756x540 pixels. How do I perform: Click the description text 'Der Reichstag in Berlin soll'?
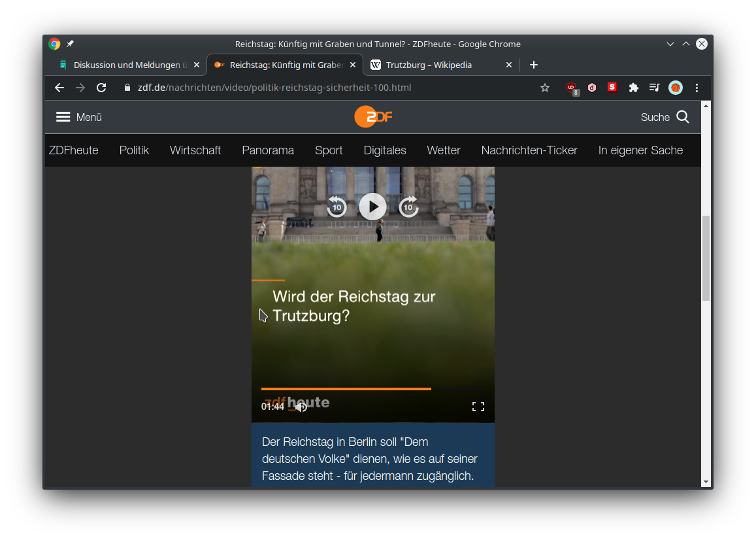[x=329, y=442]
